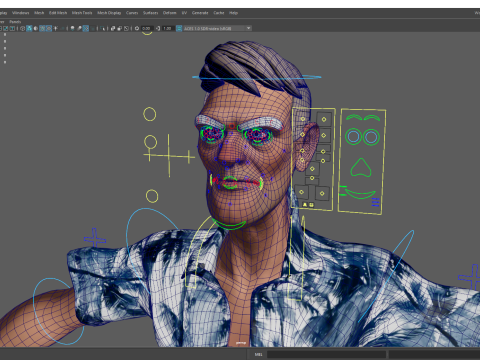Toggle X-Ray Joints icon
The width and height of the screenshot is (480, 360).
coord(126,28)
